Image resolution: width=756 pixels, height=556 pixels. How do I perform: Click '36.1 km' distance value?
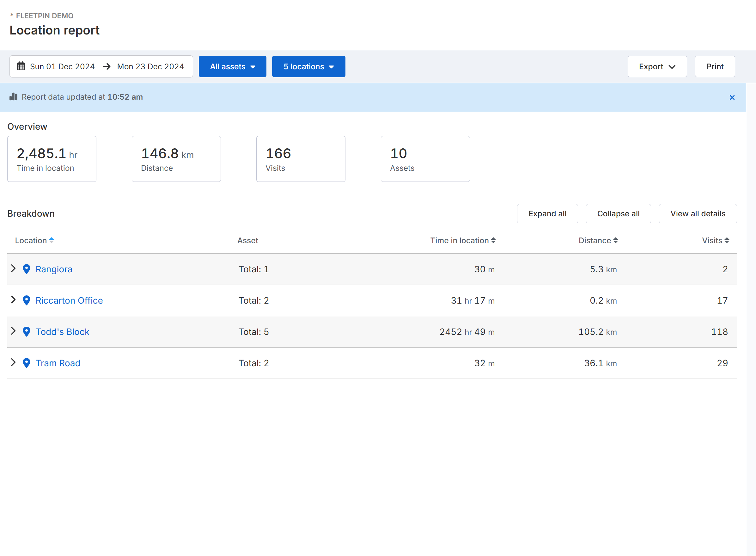pyautogui.click(x=601, y=363)
